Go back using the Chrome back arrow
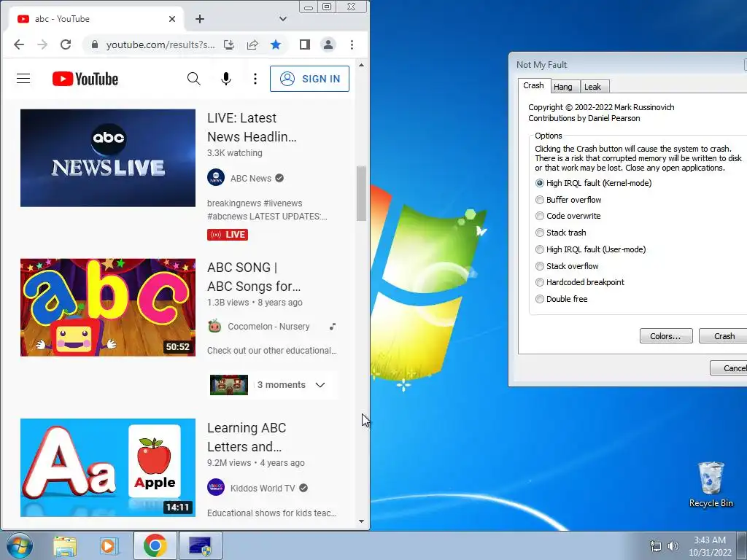The height and width of the screenshot is (560, 747). [x=19, y=44]
